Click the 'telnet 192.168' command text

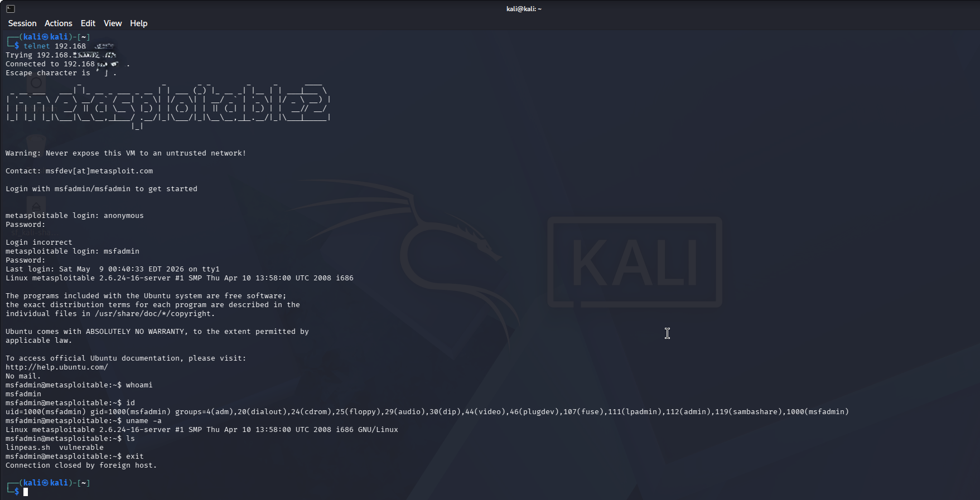55,46
